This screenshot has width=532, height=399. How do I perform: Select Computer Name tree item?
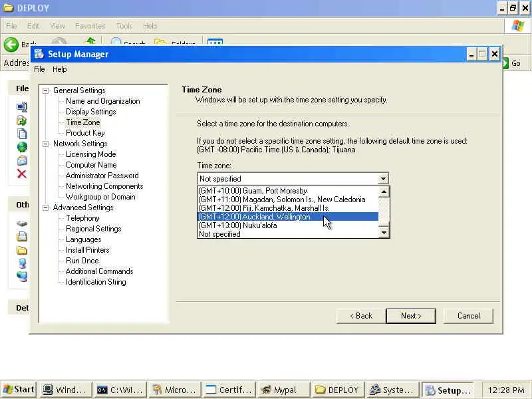[91, 165]
